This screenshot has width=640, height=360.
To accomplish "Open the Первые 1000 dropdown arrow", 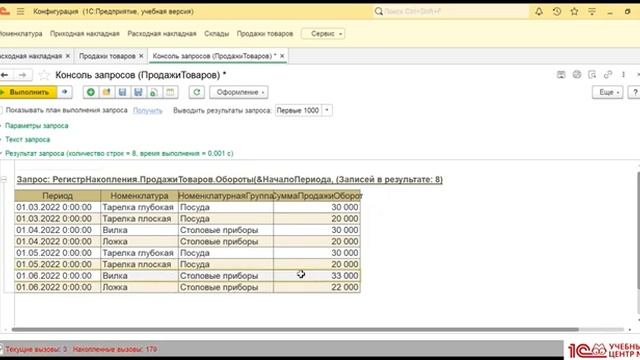I will [x=327, y=111].
